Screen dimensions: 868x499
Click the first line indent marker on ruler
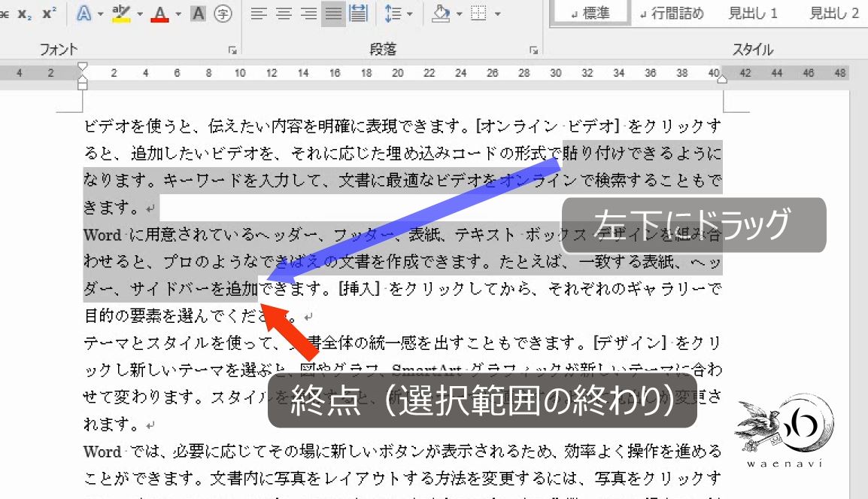(x=83, y=66)
